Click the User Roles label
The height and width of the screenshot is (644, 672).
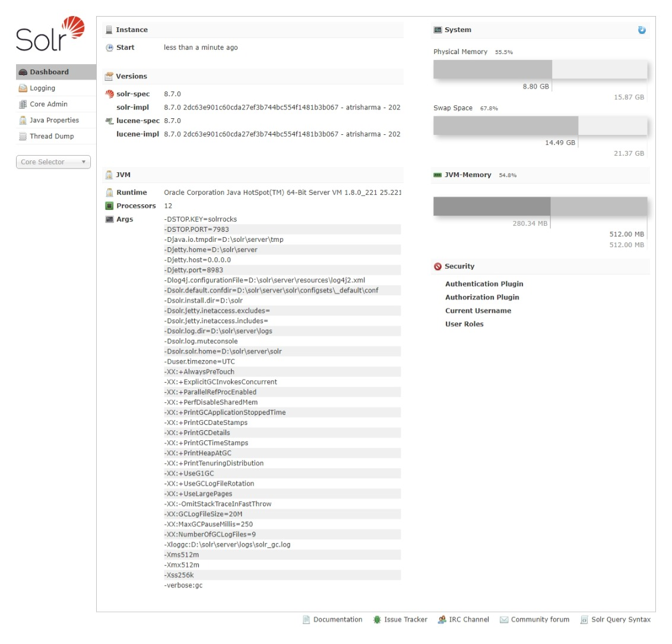pos(464,324)
